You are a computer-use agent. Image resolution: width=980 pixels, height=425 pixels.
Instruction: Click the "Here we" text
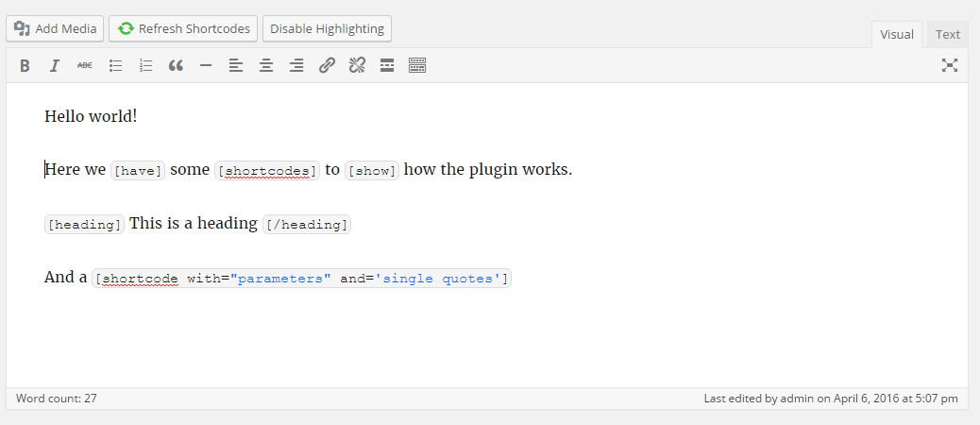[76, 170]
